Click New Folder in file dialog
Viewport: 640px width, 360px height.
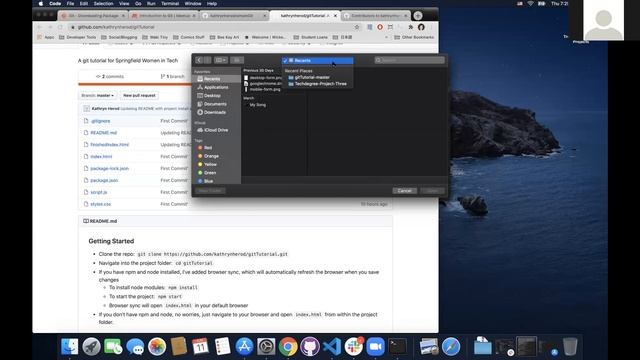point(210,191)
